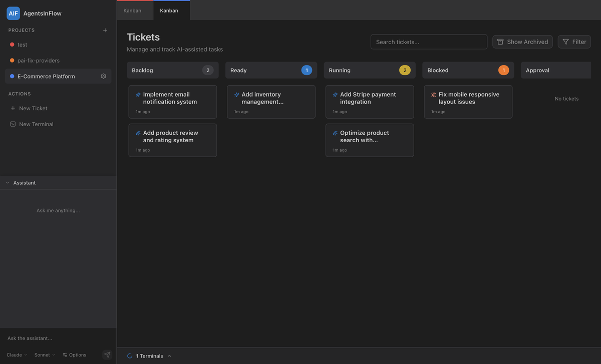Open the Implement email notification ticket
601x364 pixels.
pyautogui.click(x=172, y=101)
